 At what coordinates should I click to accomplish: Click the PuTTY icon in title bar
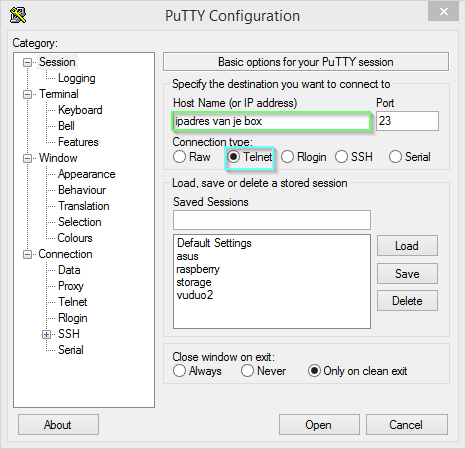coord(18,15)
